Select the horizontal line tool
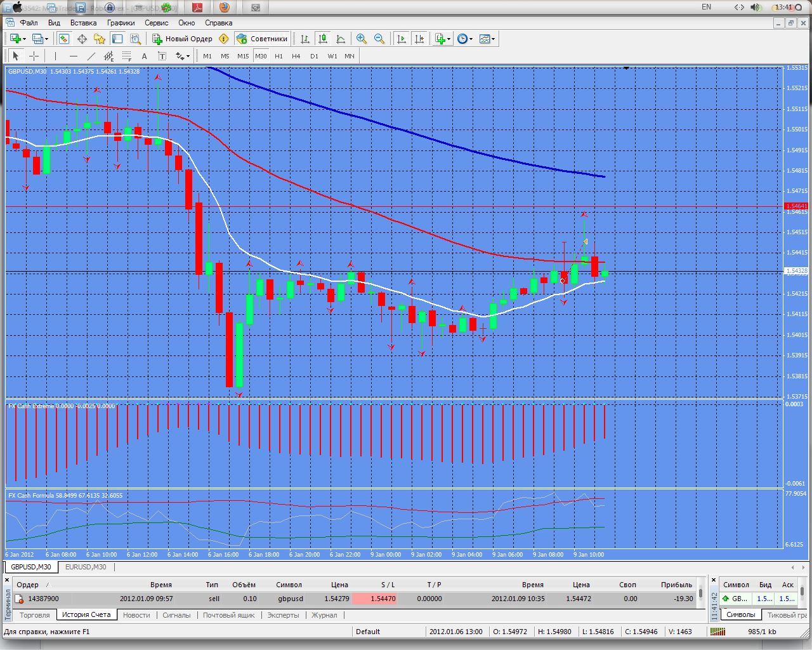Image resolution: width=812 pixels, height=650 pixels. 74,56
